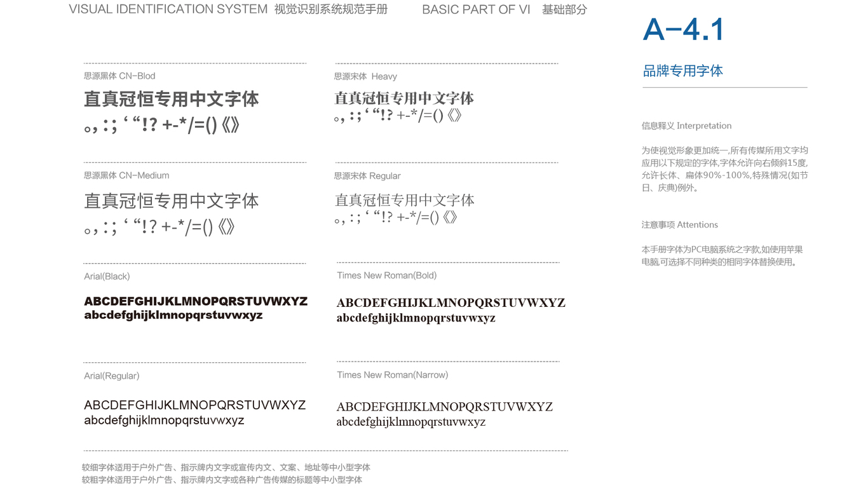Viewport: 868px width, 488px height.
Task: Click the punctuation line under 思源宋体 Regular
Action: point(396,218)
